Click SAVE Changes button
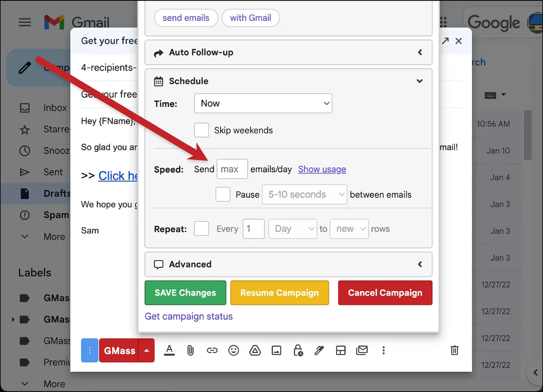The width and height of the screenshot is (543, 392). (x=186, y=293)
